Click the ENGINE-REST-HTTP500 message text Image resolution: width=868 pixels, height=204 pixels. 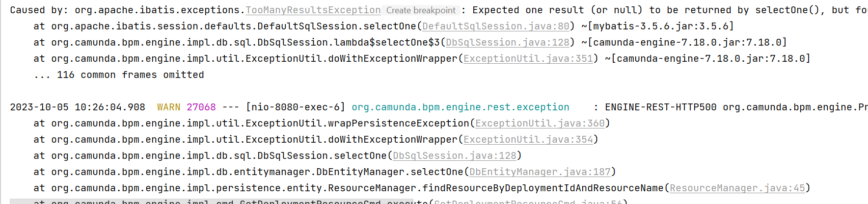coord(661,107)
